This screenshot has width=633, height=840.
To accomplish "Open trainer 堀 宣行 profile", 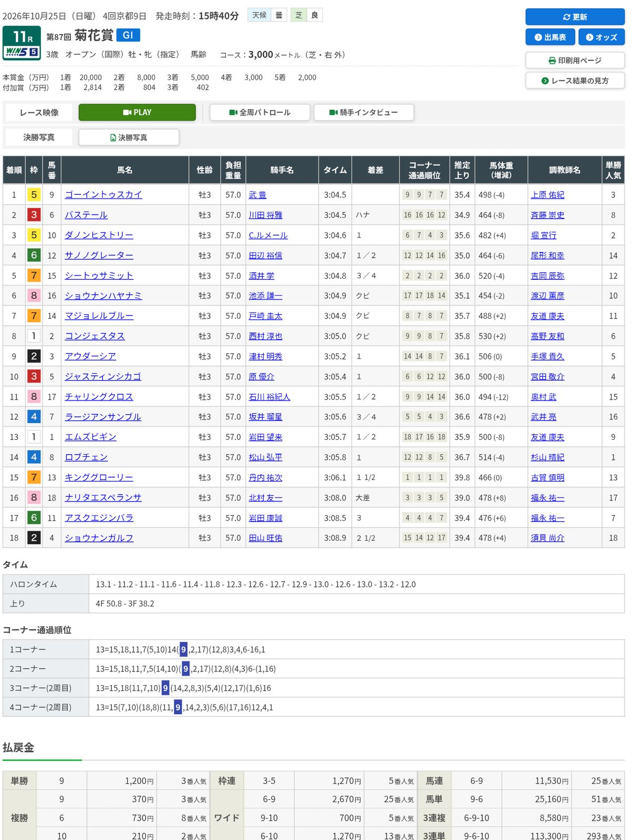I will [544, 235].
